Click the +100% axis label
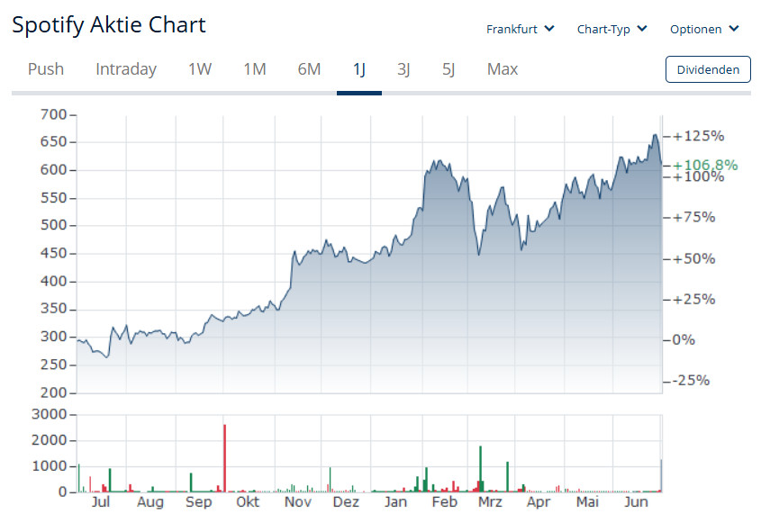 pyautogui.click(x=698, y=176)
